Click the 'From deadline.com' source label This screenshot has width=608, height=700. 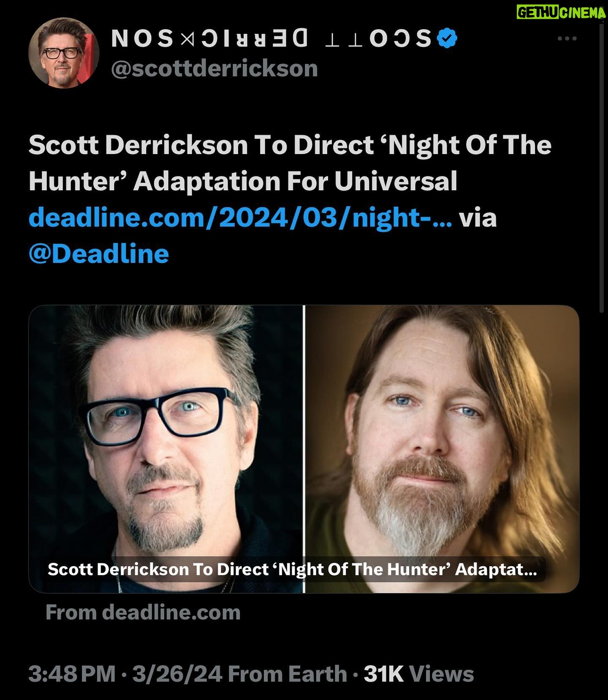(143, 612)
